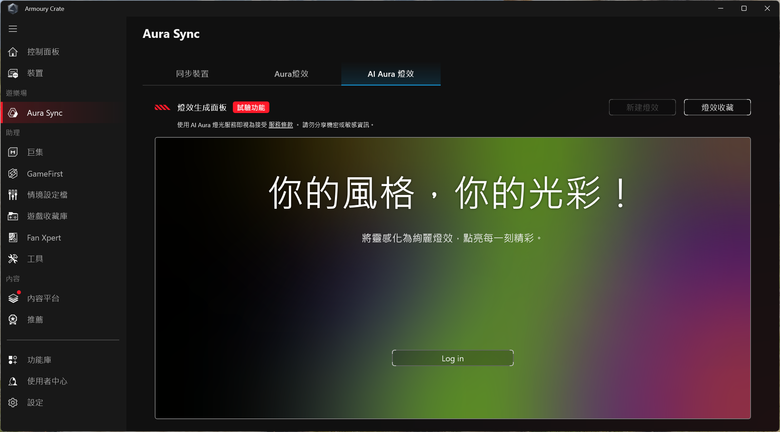Click the Log in button
Screen dimensions: 780x432
(x=453, y=358)
